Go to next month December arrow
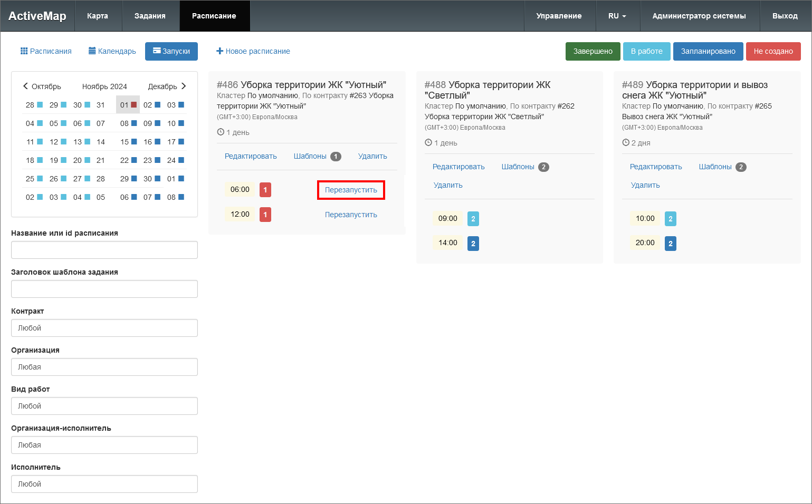Screen dimensions: 812x504 (184, 86)
